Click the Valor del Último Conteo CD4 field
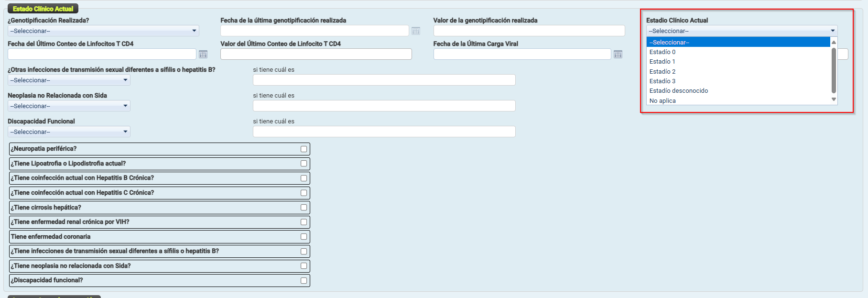868x298 pixels. click(315, 55)
